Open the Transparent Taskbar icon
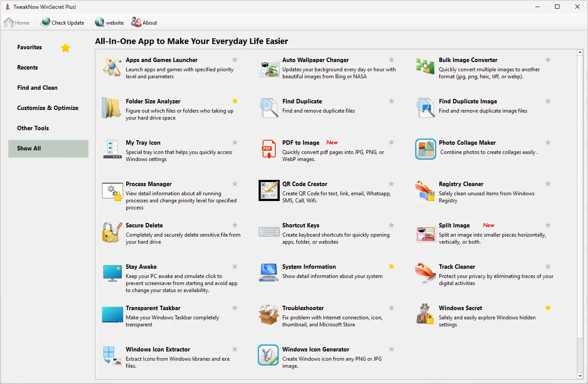This screenshot has width=588, height=384. click(112, 315)
